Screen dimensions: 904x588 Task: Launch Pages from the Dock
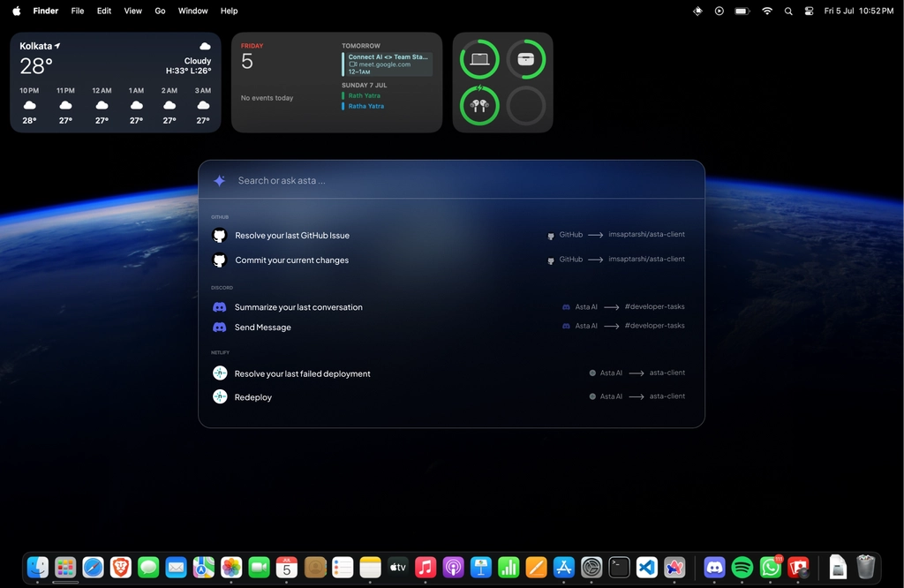(x=536, y=568)
